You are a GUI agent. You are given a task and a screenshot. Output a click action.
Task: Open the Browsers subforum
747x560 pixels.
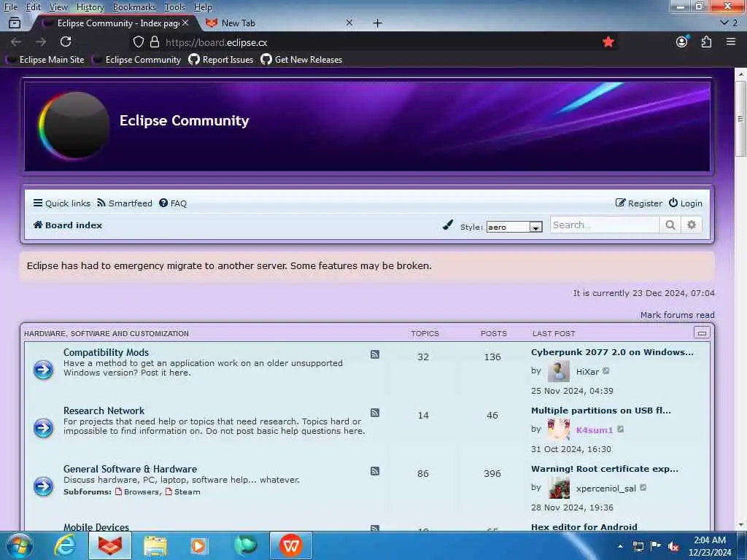[142, 492]
